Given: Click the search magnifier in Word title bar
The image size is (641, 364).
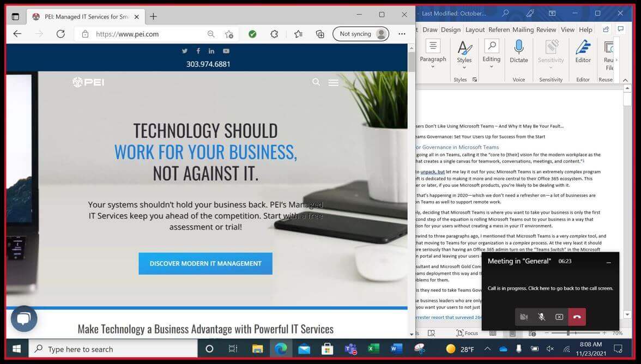Looking at the screenshot, I should tap(506, 14).
